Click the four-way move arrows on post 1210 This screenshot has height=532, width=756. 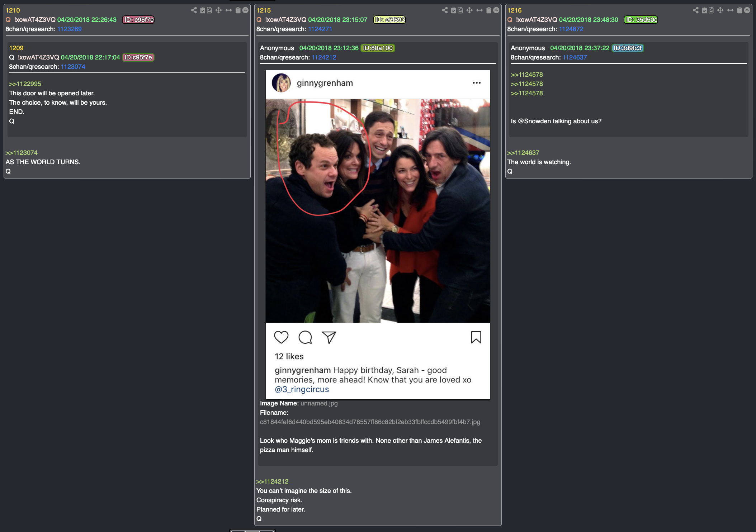tap(218, 10)
